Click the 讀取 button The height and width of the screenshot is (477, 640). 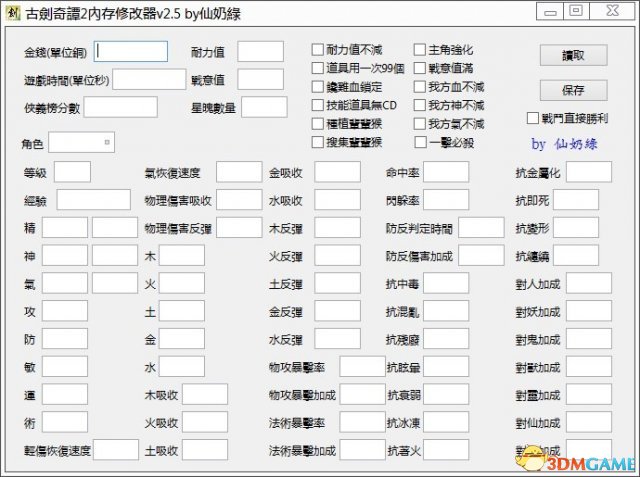pyautogui.click(x=573, y=55)
